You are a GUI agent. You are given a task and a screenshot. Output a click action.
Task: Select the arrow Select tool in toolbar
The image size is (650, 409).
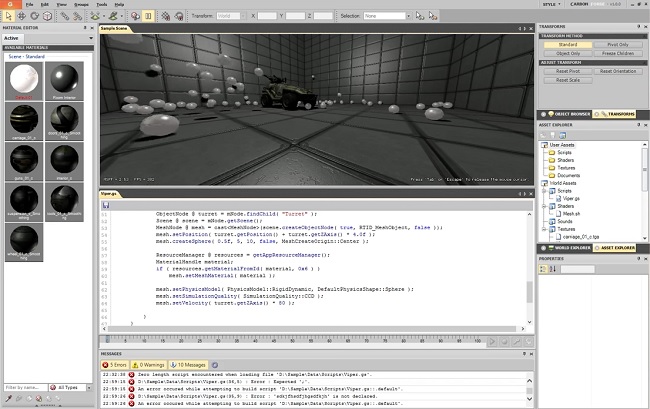[8, 16]
